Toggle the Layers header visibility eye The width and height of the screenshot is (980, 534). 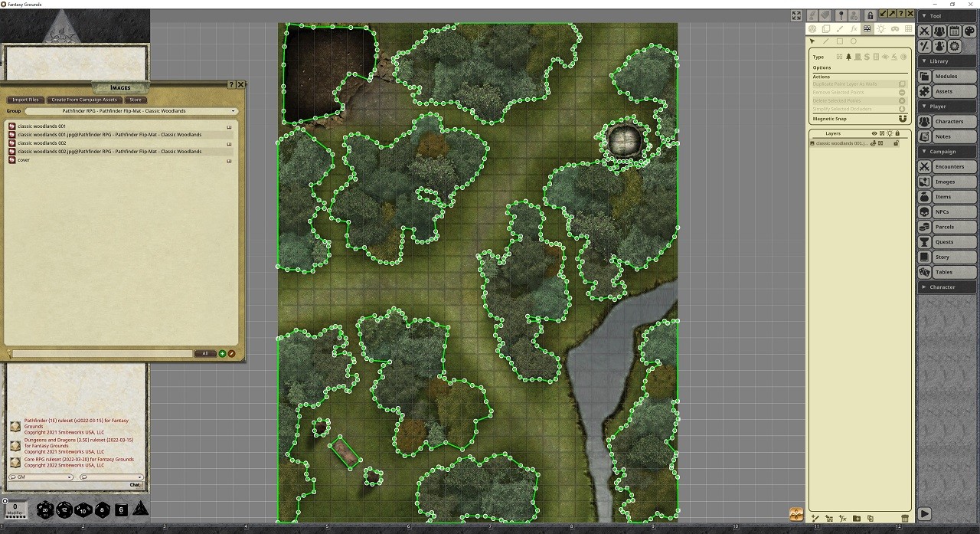click(x=874, y=133)
